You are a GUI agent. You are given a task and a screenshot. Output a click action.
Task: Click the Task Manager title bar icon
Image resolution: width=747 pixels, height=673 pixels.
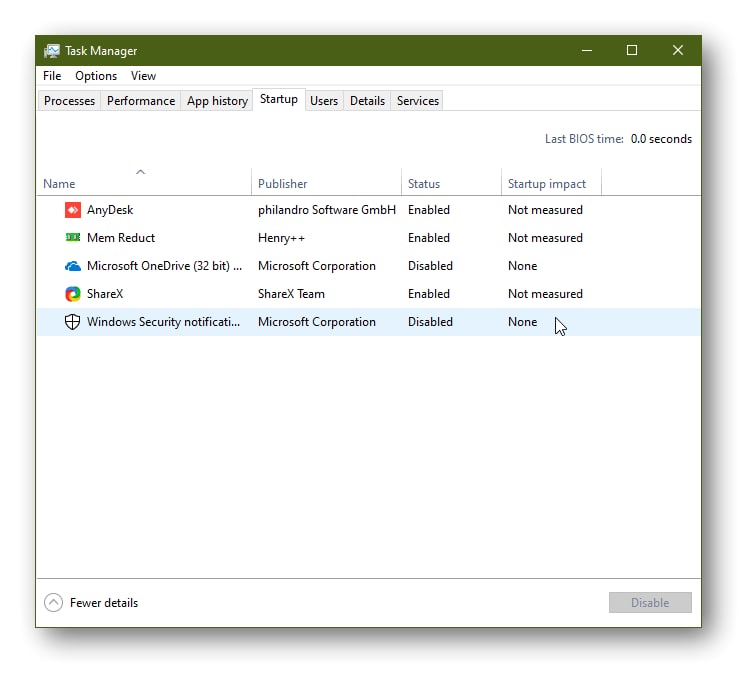pyautogui.click(x=51, y=50)
